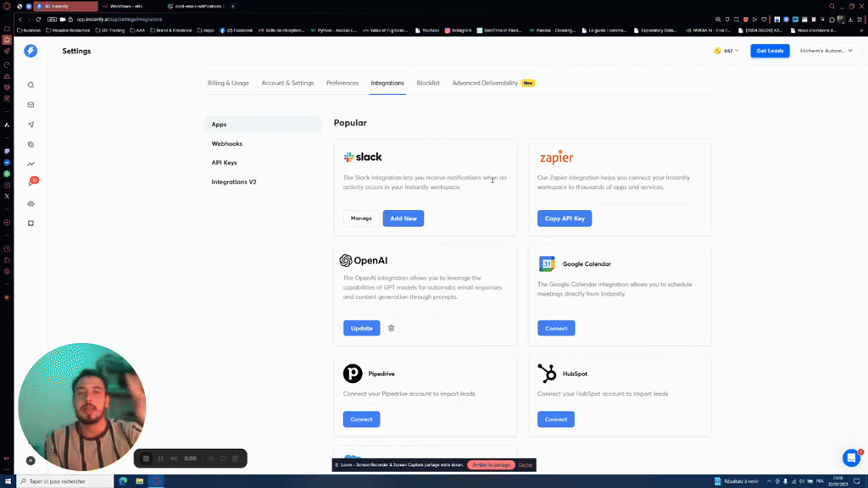Click the Instantly lightning bolt logo
Screen dimensions: 868x488
pyautogui.click(x=31, y=51)
